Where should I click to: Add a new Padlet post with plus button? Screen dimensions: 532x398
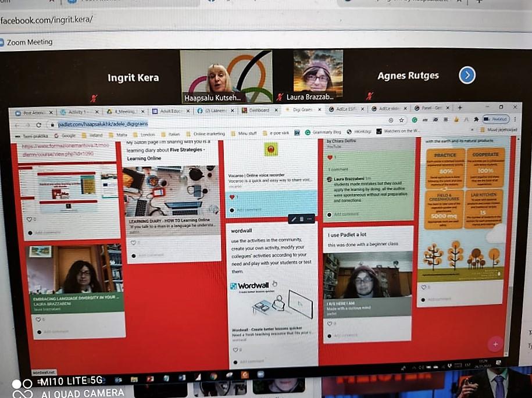pyautogui.click(x=495, y=344)
